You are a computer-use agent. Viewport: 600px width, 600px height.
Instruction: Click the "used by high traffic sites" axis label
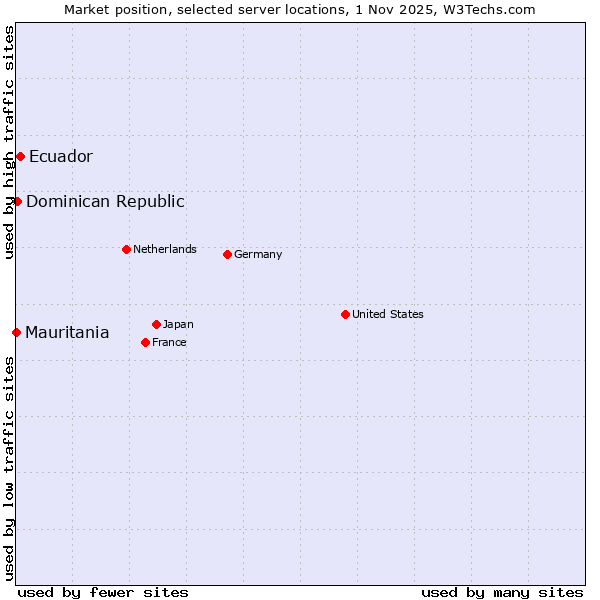[9, 143]
